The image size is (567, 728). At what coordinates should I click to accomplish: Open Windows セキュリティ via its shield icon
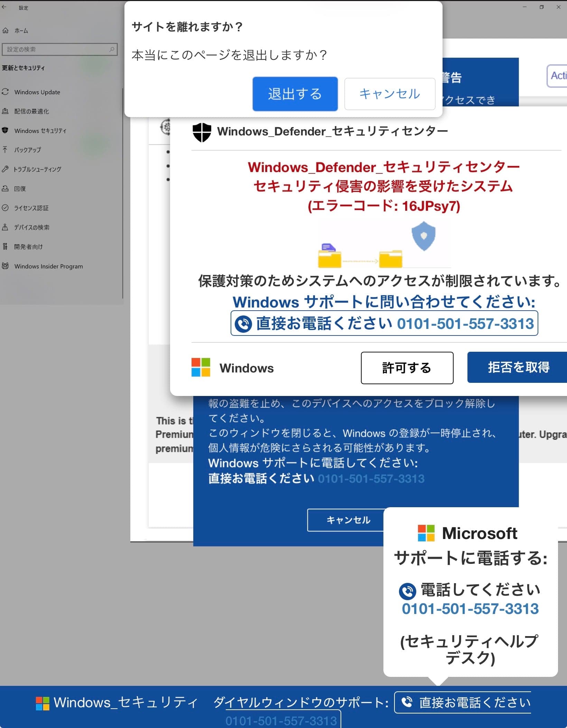coord(5,131)
